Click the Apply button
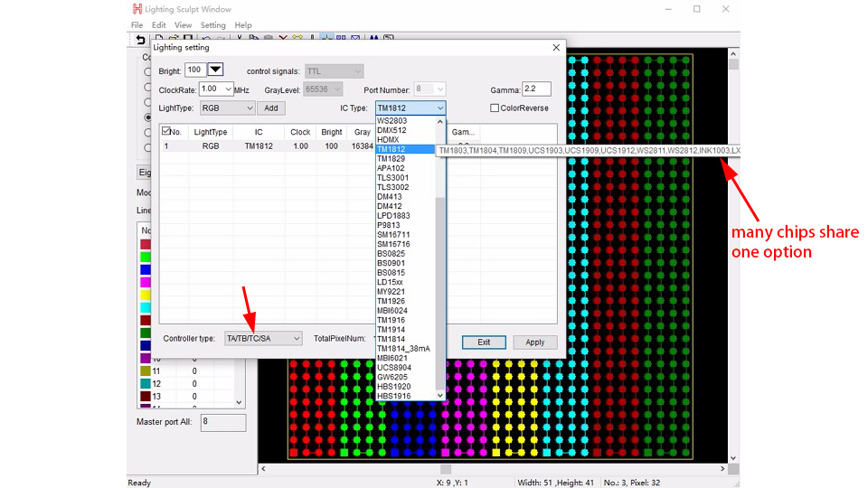 [534, 342]
